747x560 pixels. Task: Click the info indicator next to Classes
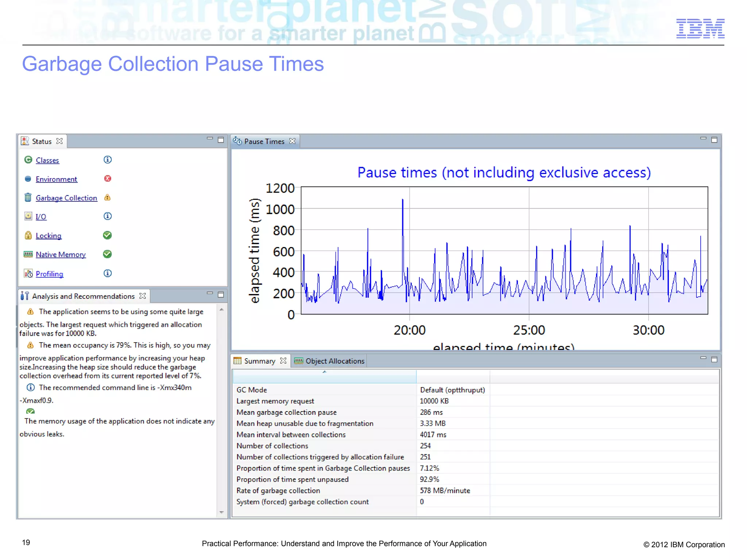point(108,159)
